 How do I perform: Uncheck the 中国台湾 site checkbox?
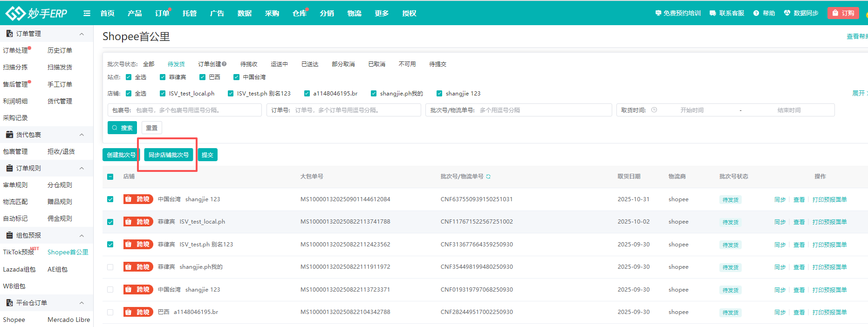236,77
